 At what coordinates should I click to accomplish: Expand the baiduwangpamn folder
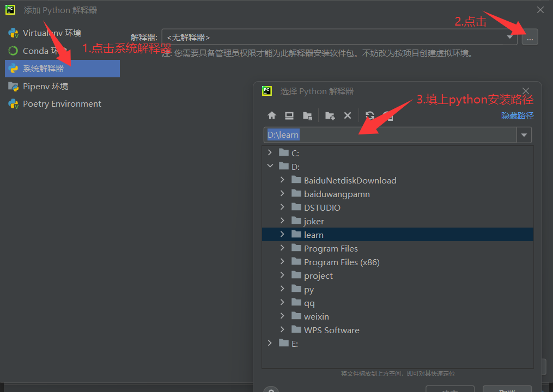click(282, 193)
